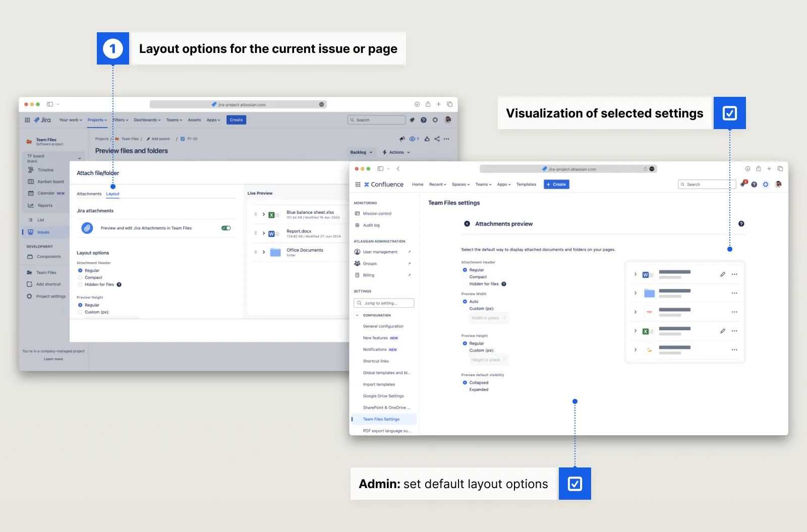The height and width of the screenshot is (532, 807).
Task: Click the Jump to setting search field
Action: 384,303
